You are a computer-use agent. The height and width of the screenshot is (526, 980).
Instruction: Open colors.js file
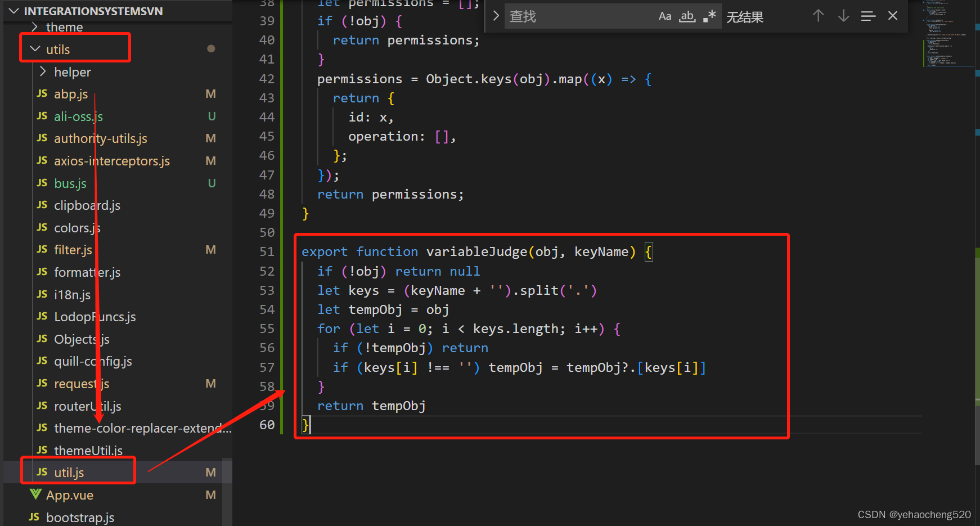(77, 228)
